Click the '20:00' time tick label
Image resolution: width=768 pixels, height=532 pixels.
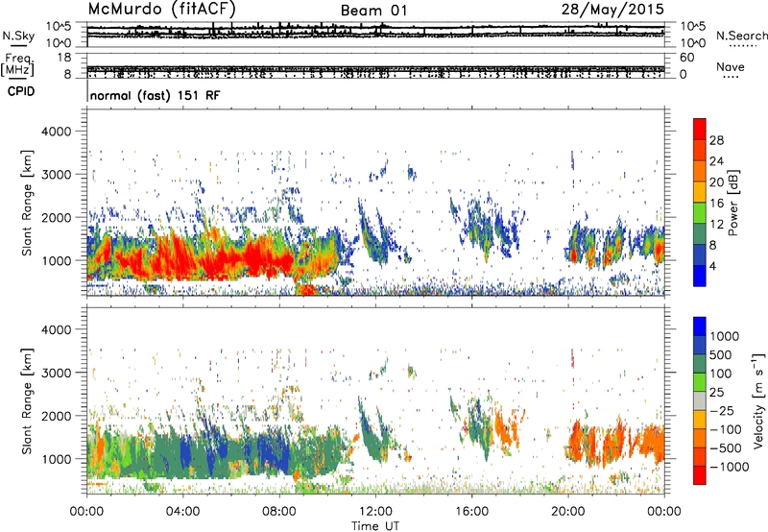567,512
